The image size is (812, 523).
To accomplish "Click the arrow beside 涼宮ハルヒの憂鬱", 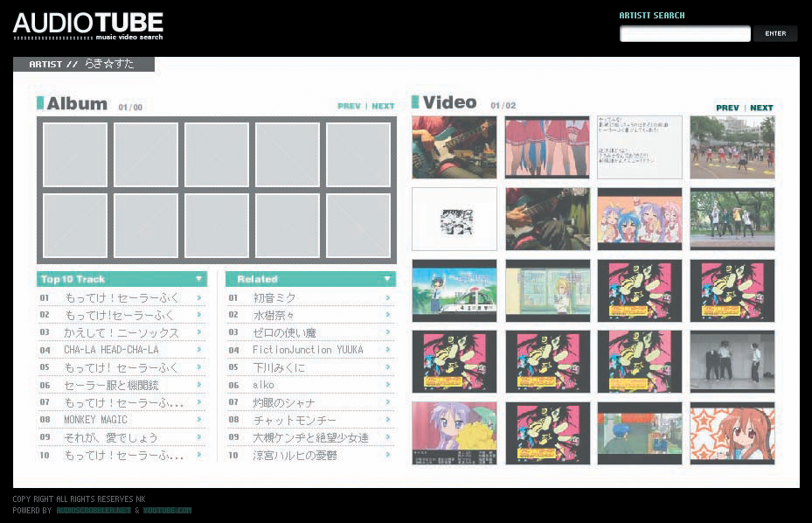I will pyautogui.click(x=388, y=455).
